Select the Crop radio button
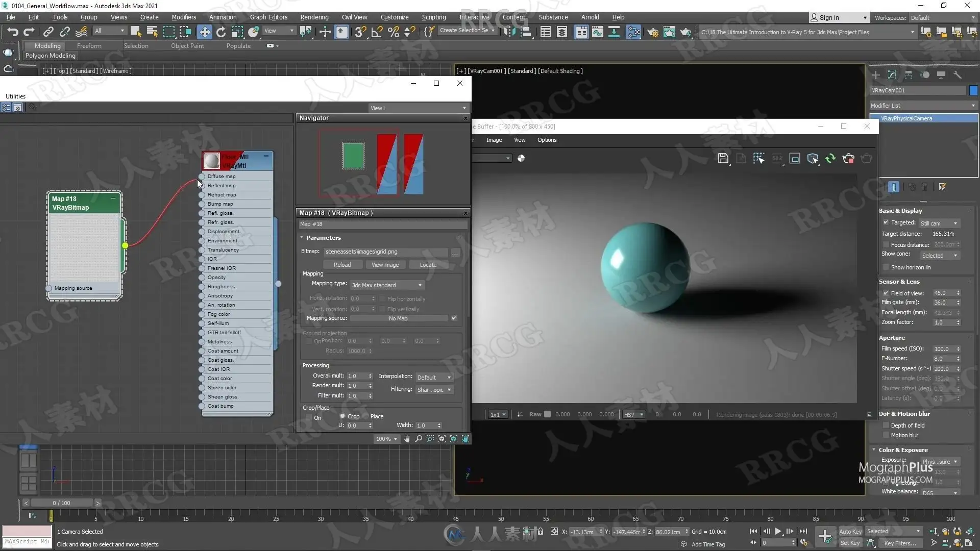Image resolution: width=980 pixels, height=551 pixels. (342, 416)
